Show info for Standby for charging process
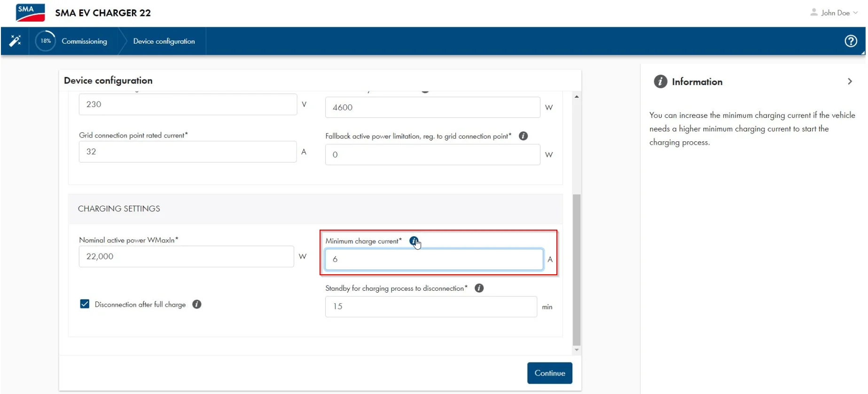Screen dimensions: 868x394 (x=479, y=288)
